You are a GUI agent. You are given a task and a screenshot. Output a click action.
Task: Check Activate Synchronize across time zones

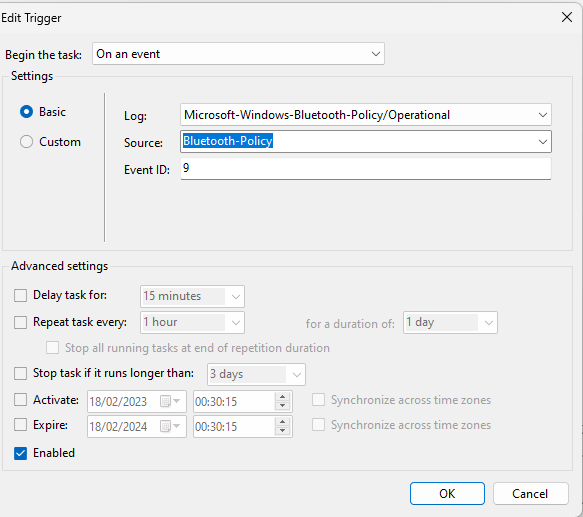click(x=319, y=400)
